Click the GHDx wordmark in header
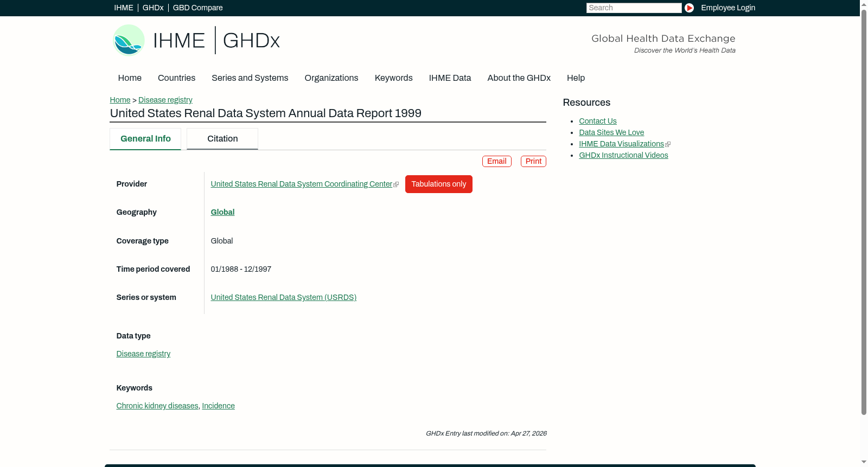Screen dimensions: 868x467 pos(251,41)
